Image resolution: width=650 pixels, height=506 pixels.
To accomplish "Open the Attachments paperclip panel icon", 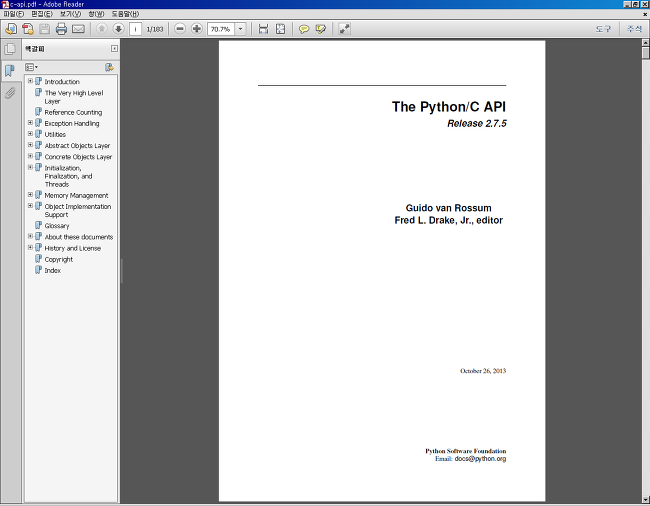I will pyautogui.click(x=10, y=93).
